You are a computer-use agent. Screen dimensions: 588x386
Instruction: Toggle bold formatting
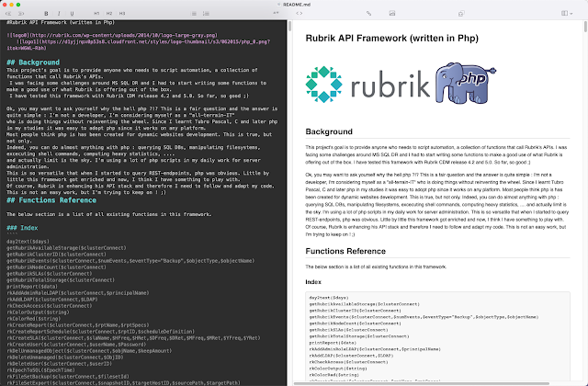pyautogui.click(x=46, y=14)
